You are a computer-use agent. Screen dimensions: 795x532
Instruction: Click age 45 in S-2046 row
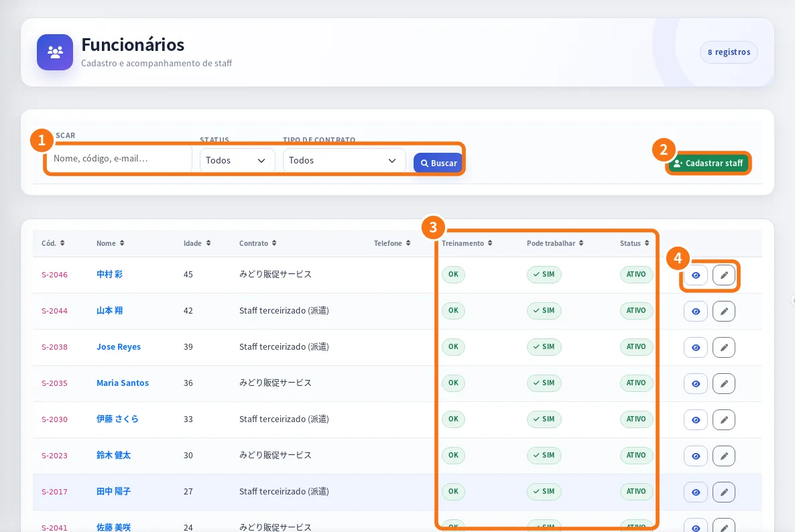coord(188,274)
